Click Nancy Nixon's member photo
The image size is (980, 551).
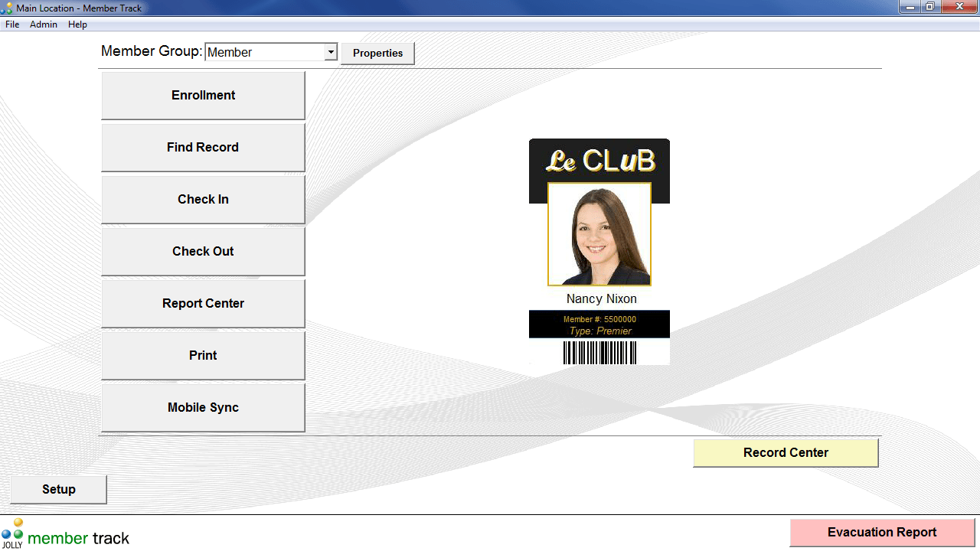coord(599,234)
